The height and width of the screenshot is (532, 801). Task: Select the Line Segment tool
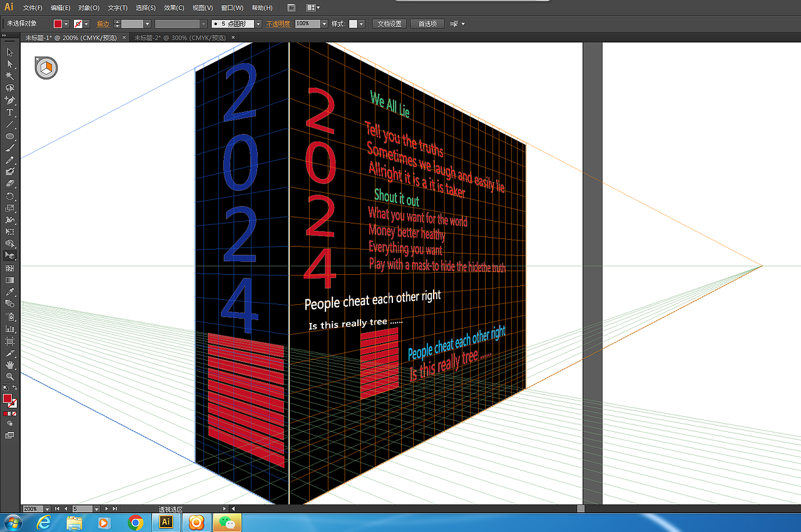tap(10, 124)
